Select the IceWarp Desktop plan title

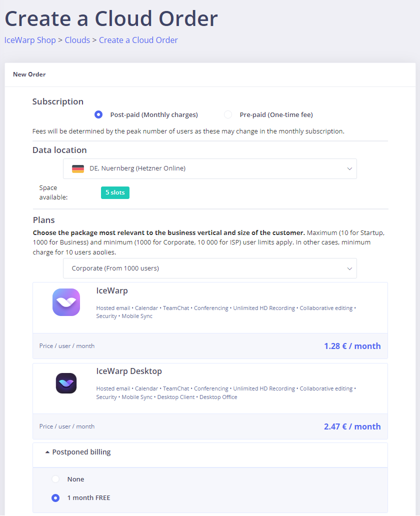(x=129, y=371)
